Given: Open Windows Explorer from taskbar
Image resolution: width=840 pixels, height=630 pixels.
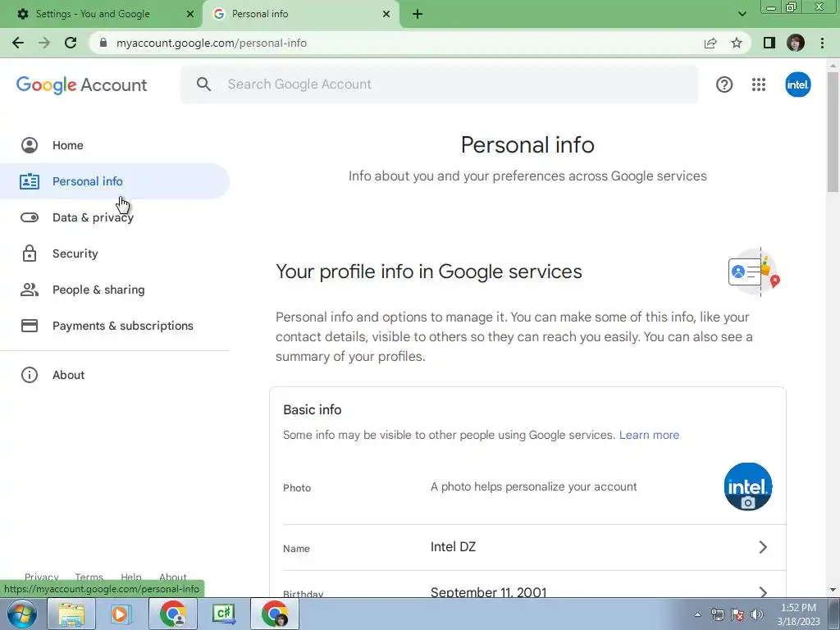Looking at the screenshot, I should click(x=71, y=614).
